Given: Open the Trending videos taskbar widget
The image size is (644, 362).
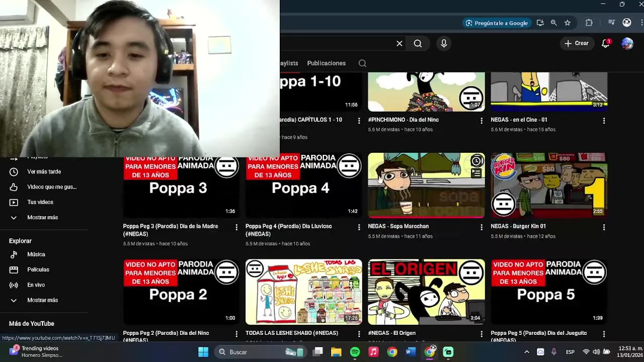Looking at the screenshot, I should (36, 351).
